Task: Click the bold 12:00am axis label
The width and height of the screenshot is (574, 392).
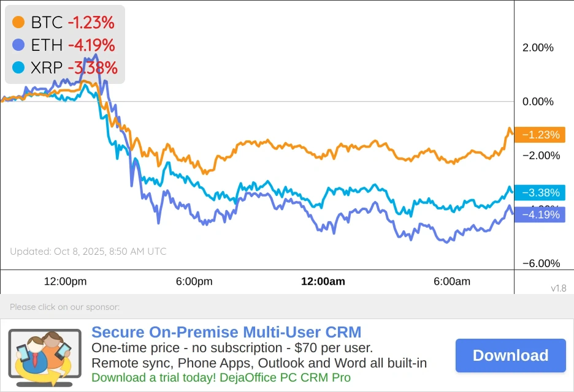Action: click(x=323, y=282)
